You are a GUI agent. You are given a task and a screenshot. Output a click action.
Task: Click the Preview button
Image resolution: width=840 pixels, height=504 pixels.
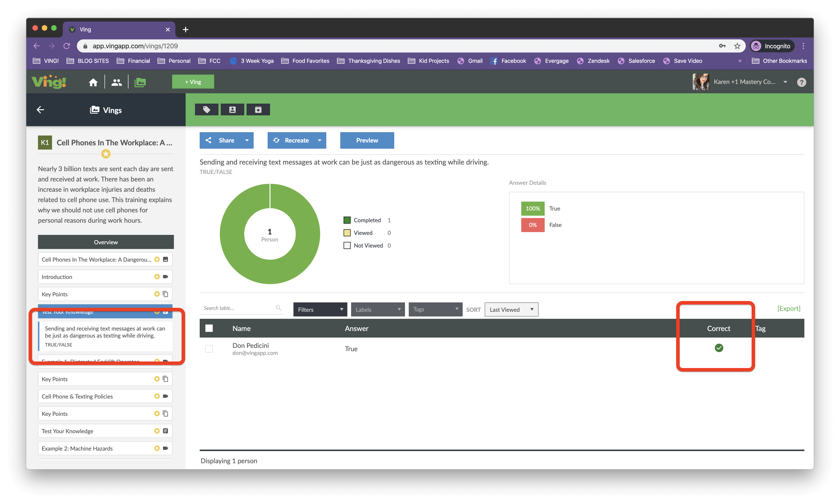tap(367, 140)
